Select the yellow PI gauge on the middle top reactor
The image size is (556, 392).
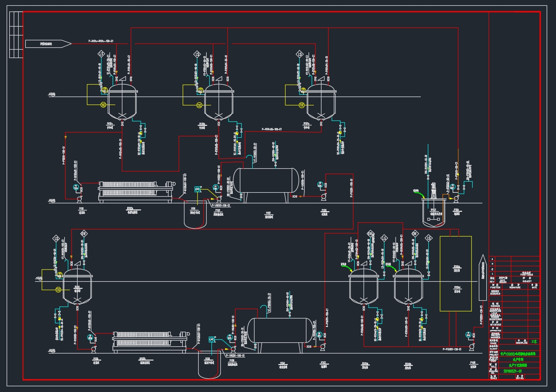(x=200, y=90)
